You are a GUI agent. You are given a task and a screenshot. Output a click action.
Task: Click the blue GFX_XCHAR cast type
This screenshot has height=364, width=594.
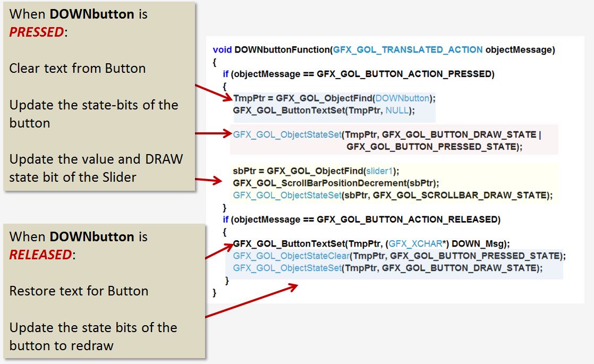tap(415, 243)
